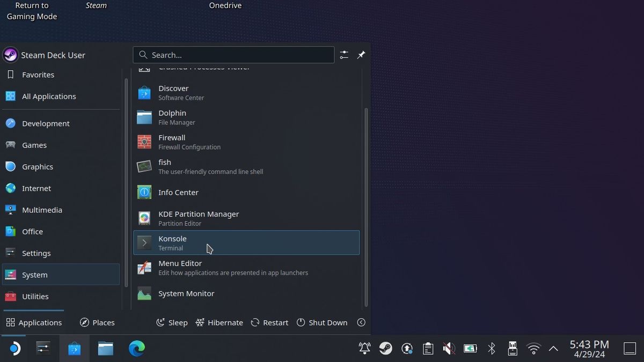The height and width of the screenshot is (362, 644).
Task: Switch to the Places tab
Action: [97, 322]
